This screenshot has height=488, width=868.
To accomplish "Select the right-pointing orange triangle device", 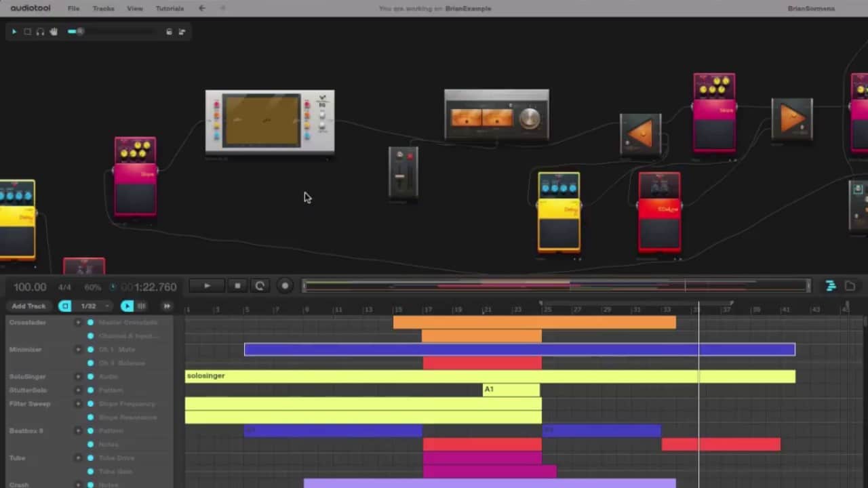I will (792, 119).
